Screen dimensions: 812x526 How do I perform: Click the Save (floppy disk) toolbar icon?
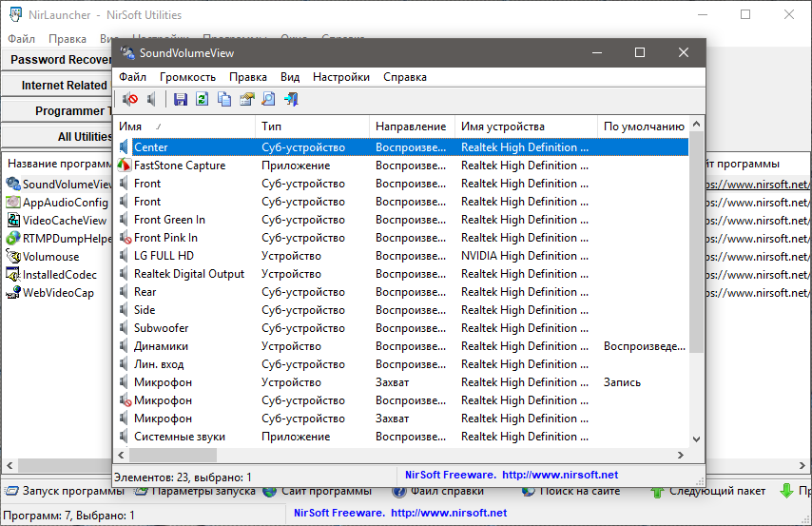click(x=181, y=99)
